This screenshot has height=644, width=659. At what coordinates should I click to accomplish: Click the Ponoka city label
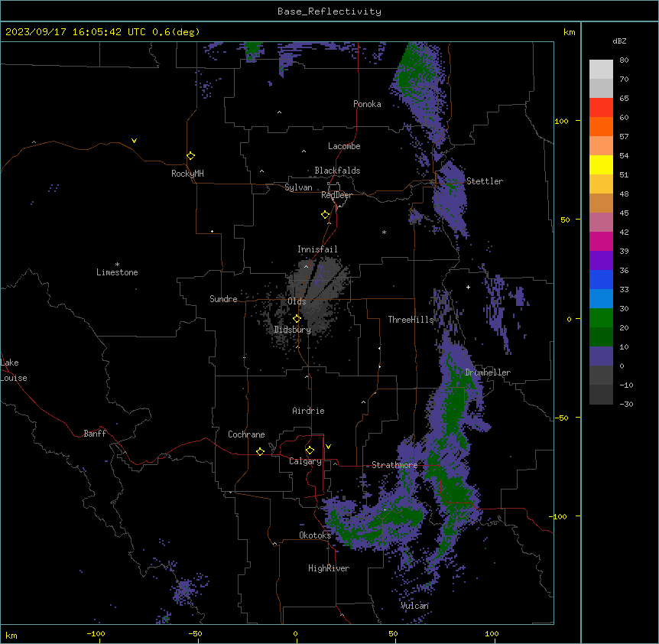(x=367, y=104)
